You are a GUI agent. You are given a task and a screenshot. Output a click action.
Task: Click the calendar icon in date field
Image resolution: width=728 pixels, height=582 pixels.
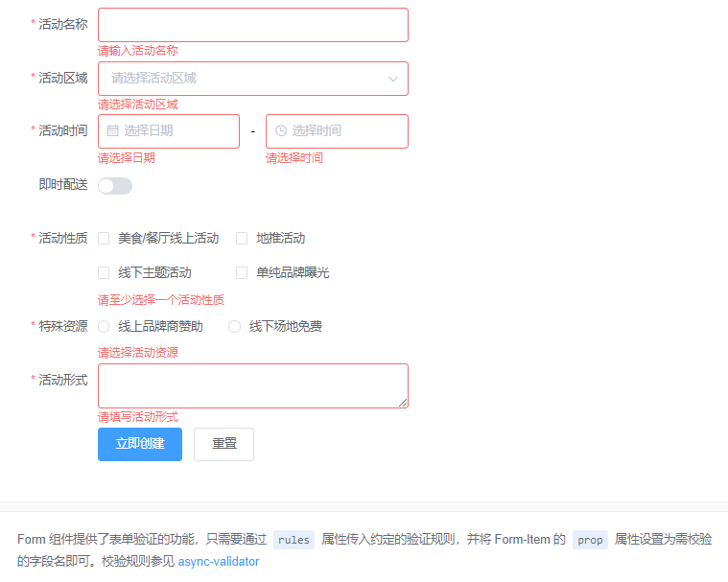coord(112,131)
